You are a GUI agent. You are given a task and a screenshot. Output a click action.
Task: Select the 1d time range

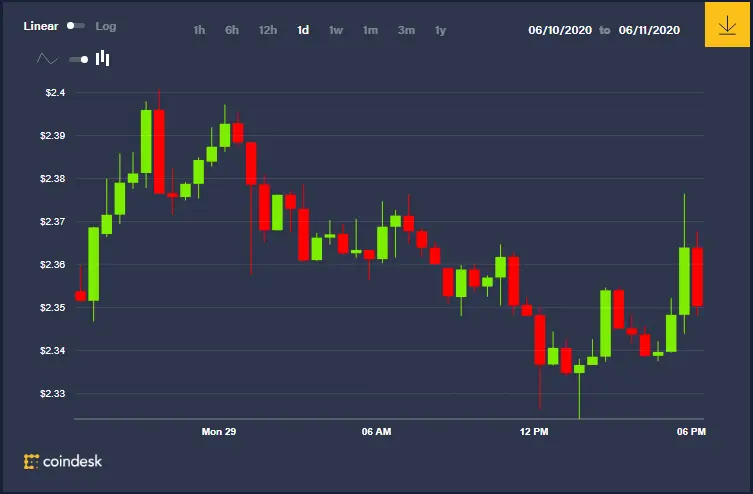[x=303, y=30]
